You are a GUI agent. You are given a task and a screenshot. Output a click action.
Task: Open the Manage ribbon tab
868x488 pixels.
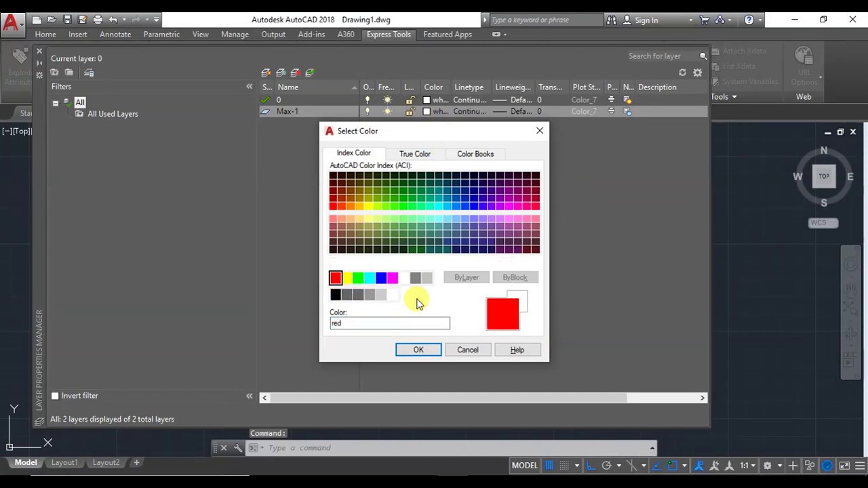[235, 35]
